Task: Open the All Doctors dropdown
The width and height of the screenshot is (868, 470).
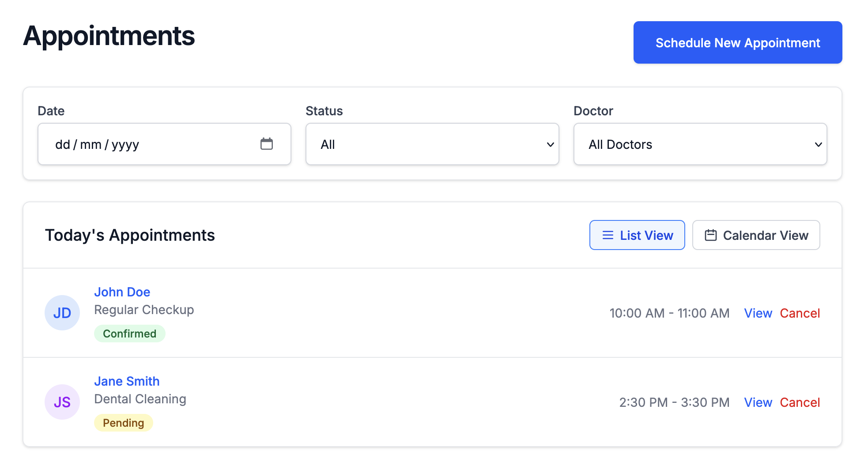Action: click(700, 144)
